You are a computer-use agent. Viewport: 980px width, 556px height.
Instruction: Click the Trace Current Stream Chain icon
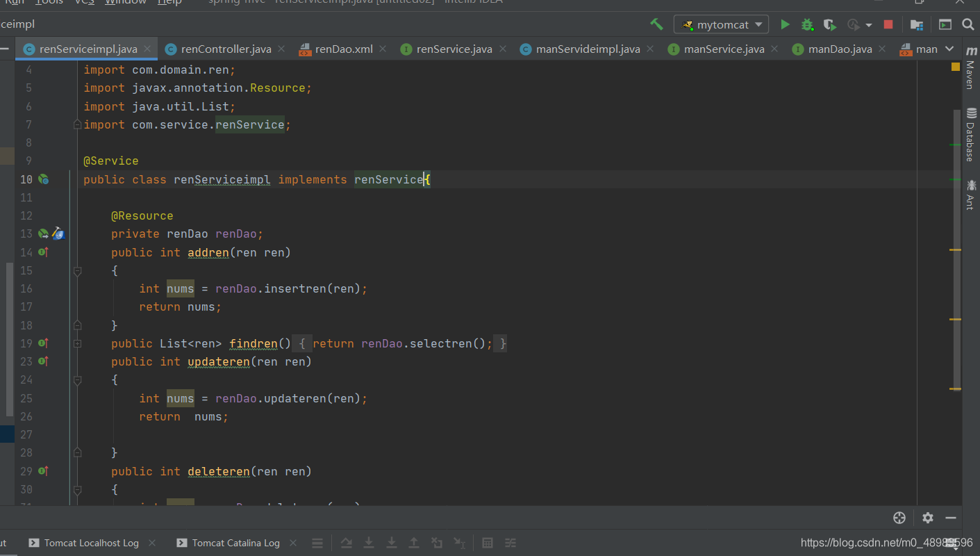510,543
